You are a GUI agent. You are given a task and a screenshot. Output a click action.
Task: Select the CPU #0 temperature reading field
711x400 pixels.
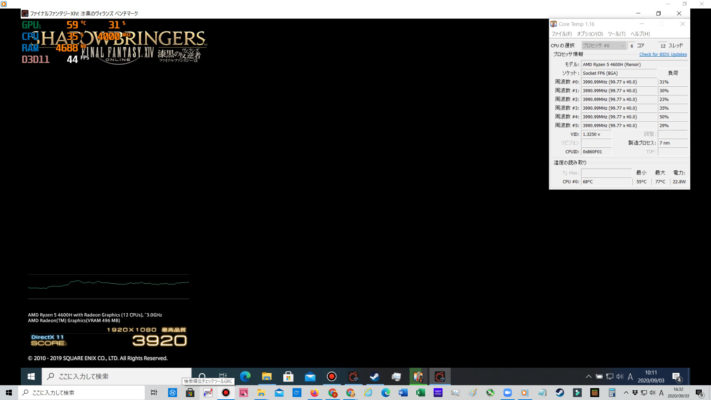(x=606, y=181)
